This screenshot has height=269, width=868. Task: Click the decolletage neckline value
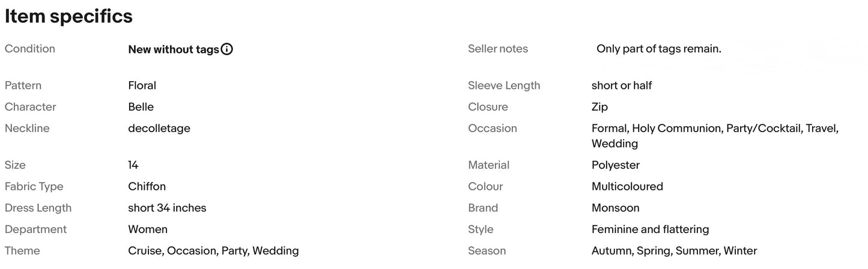159,128
